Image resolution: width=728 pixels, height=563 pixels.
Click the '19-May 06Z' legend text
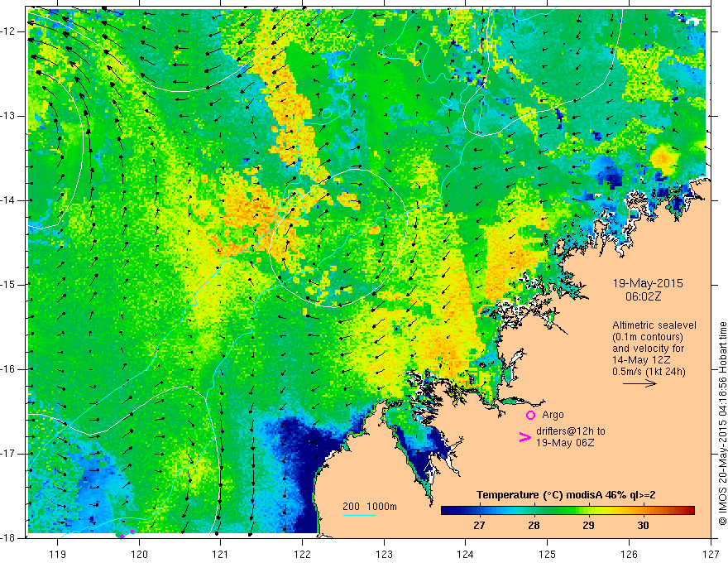(565, 443)
